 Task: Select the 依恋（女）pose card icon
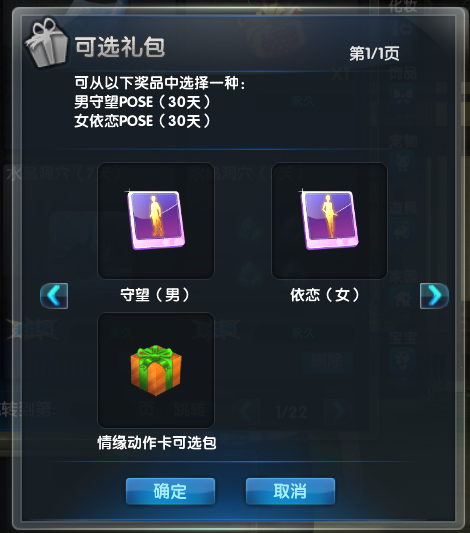pyautogui.click(x=329, y=221)
